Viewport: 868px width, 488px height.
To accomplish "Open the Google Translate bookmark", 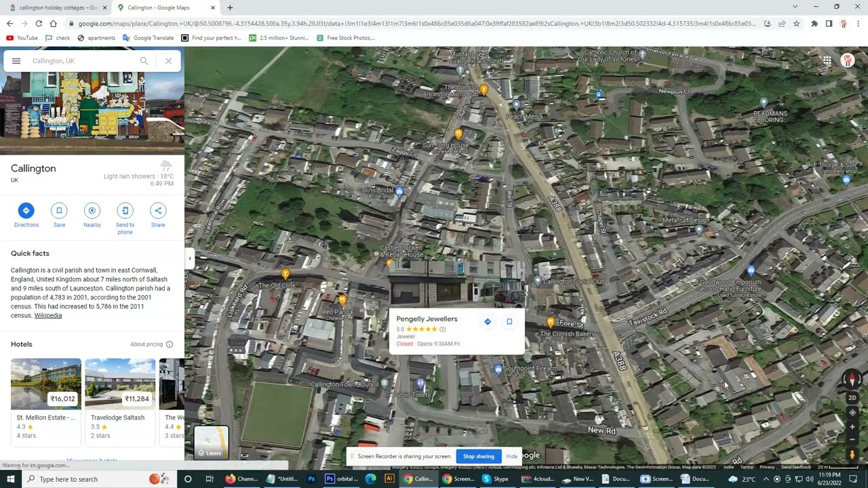I will click(x=148, y=38).
